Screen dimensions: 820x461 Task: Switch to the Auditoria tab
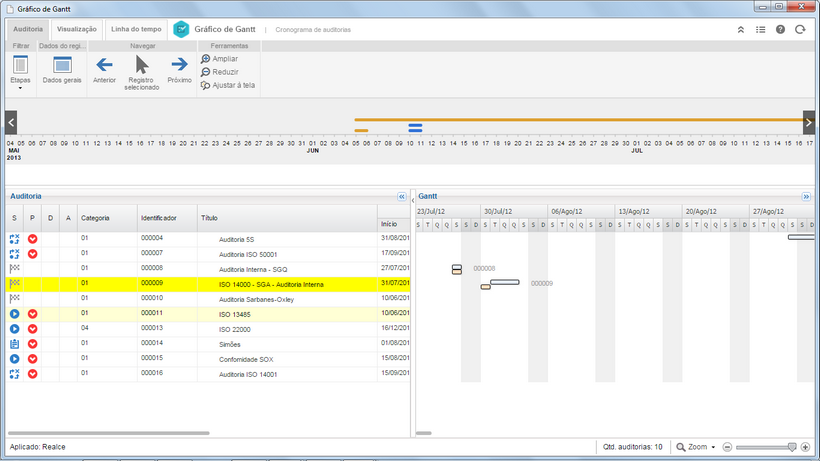click(28, 29)
